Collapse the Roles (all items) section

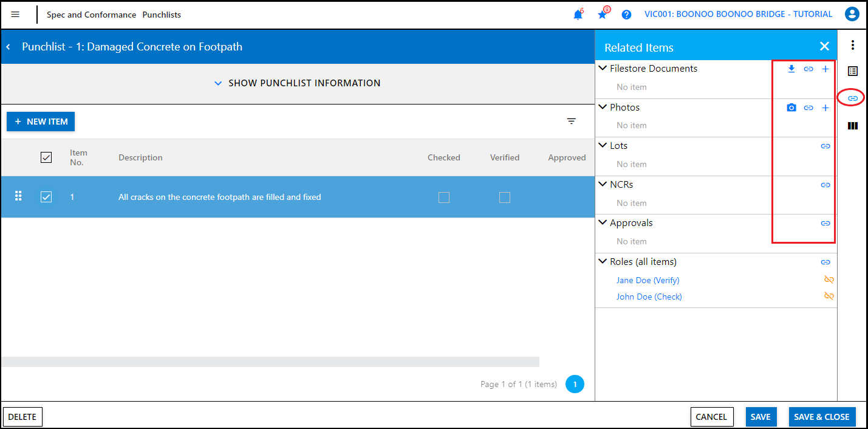click(x=603, y=261)
